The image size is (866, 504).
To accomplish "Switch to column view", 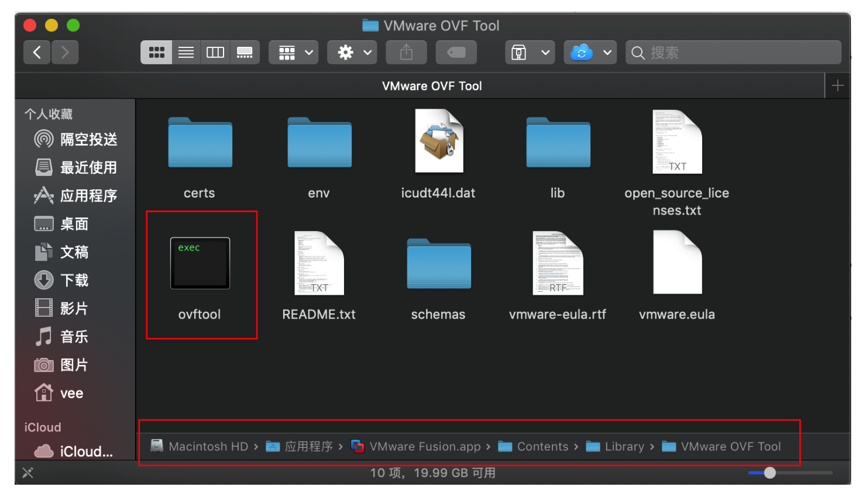I will pyautogui.click(x=215, y=53).
